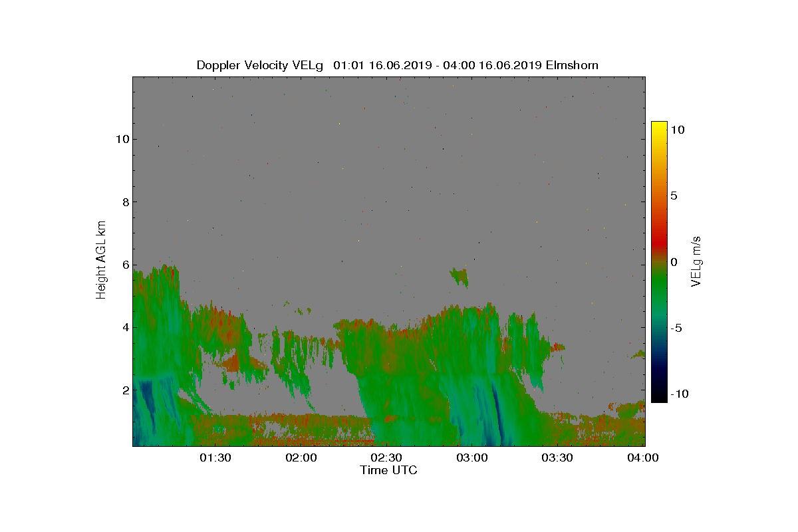Viewport: 798px width, 532px height.
Task: Pick the red section of the colorbar
Action: [659, 243]
